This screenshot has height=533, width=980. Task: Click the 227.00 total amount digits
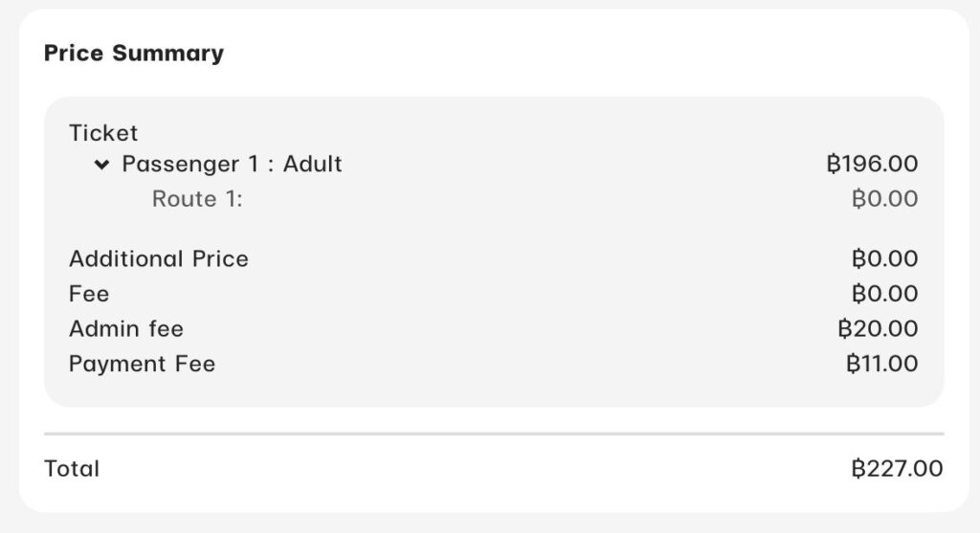(x=905, y=469)
